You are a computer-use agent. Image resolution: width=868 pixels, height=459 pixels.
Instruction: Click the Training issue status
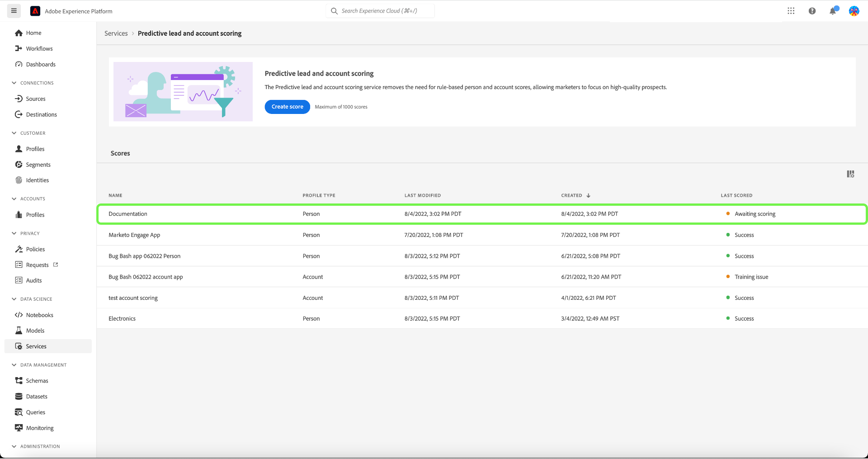(751, 277)
